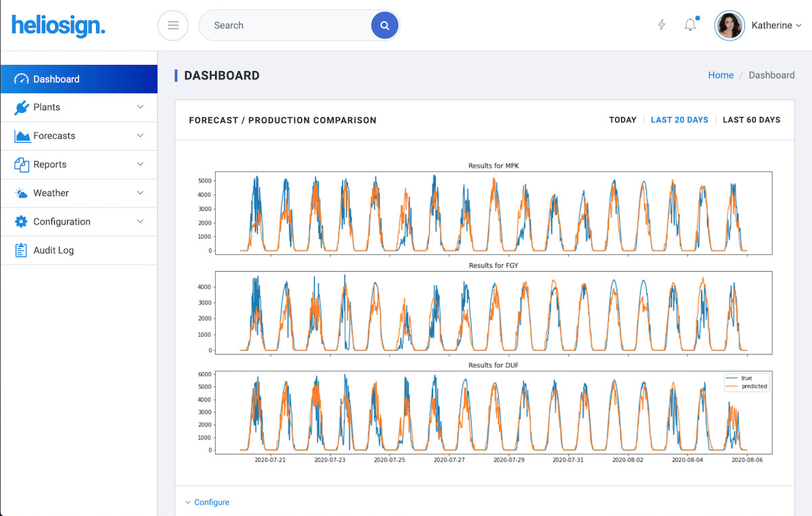
Task: Open the Forecasts menu item
Action: point(78,136)
